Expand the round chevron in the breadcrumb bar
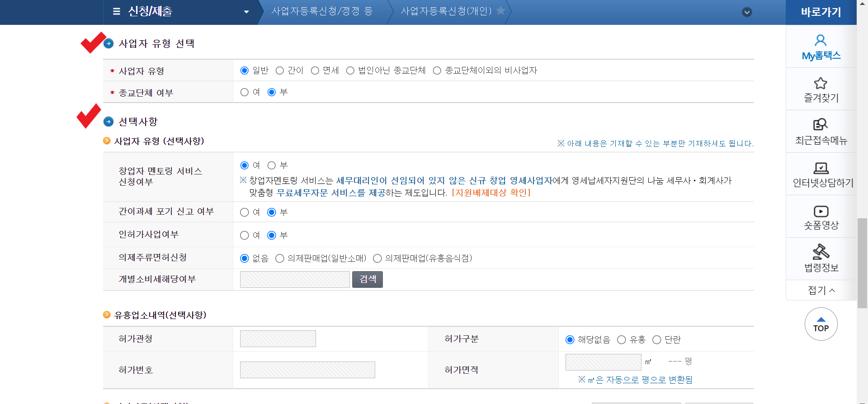This screenshot has height=404, width=868. 747,12
